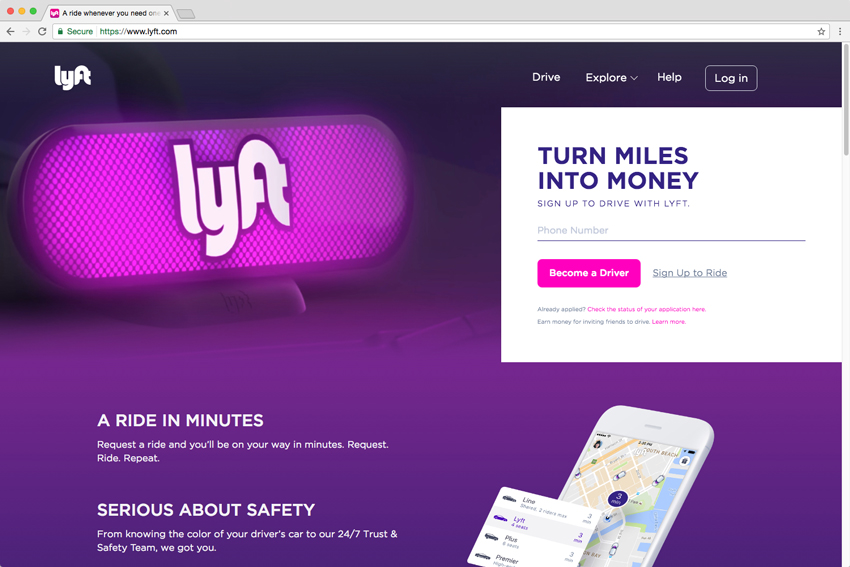Open the Learn more link

[668, 322]
